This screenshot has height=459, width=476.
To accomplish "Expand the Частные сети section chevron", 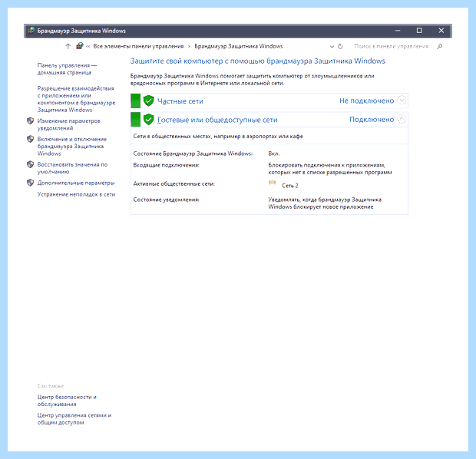I will 402,101.
